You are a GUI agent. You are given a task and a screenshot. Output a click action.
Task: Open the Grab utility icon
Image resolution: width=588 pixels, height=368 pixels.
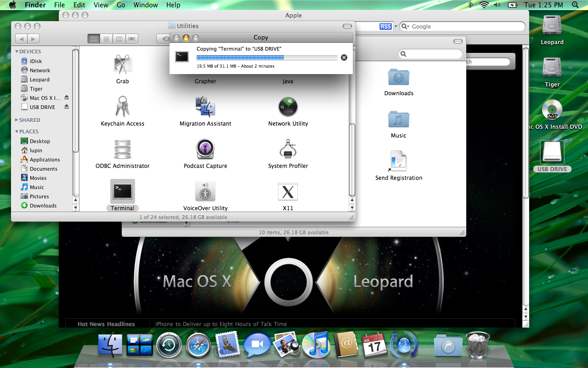123,64
